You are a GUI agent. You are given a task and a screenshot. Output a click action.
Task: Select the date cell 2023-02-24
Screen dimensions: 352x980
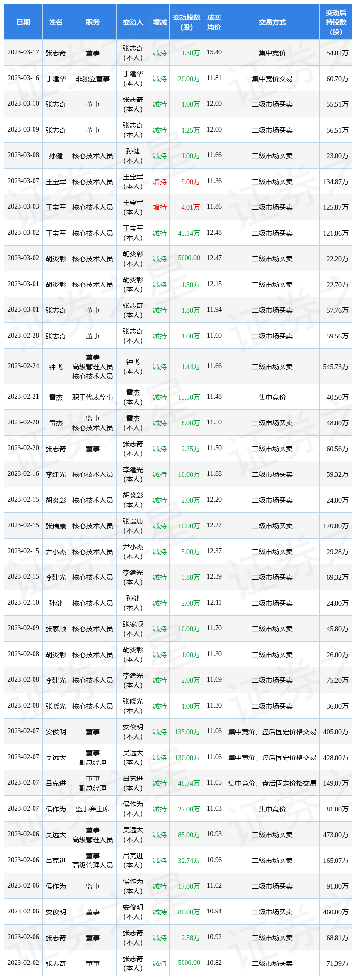(23, 366)
